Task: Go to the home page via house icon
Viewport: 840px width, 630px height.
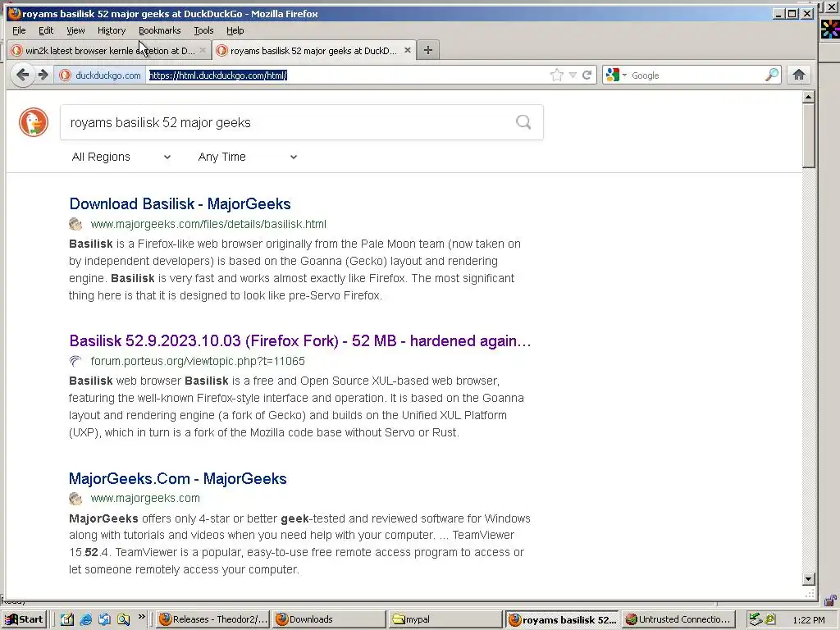Action: pyautogui.click(x=799, y=75)
